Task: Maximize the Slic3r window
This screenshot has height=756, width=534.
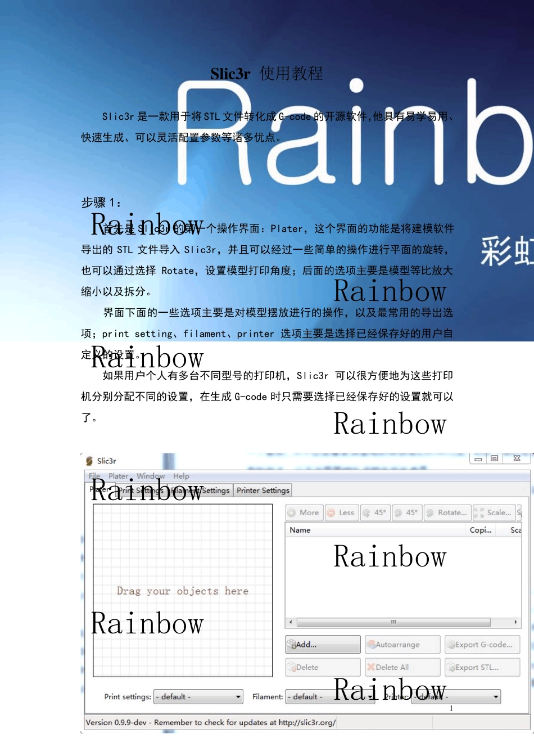Action: tap(495, 458)
